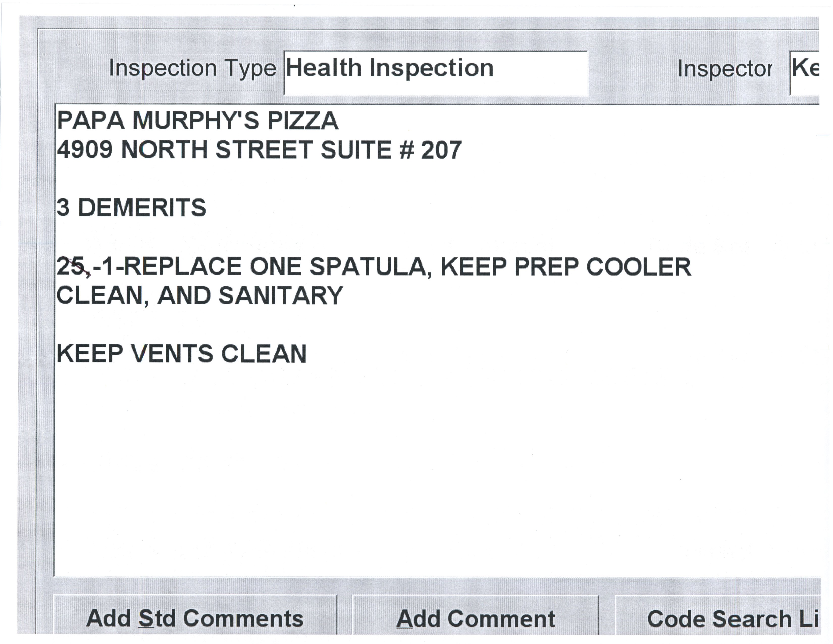Click the words PREP COOLER in comments
This screenshot has width=833, height=644.
coord(603,267)
